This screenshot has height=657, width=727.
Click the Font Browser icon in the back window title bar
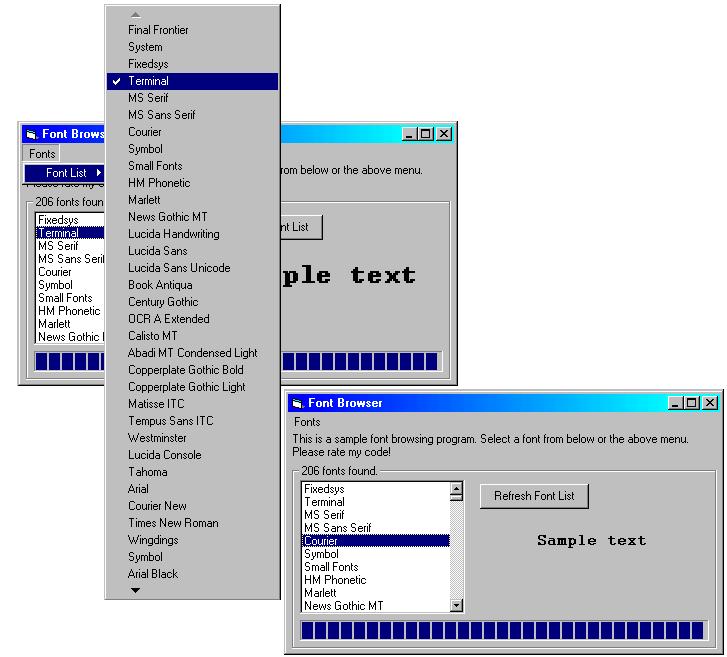[31, 134]
